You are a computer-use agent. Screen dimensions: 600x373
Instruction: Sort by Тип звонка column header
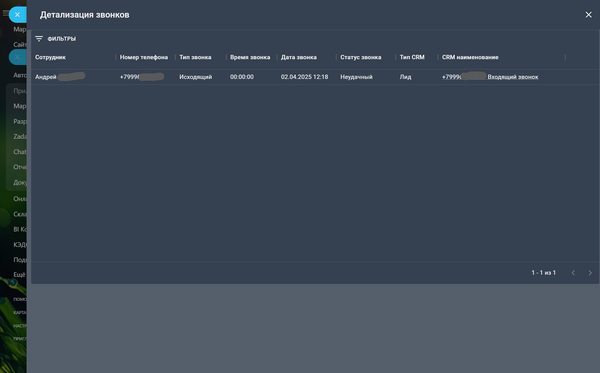(x=195, y=57)
